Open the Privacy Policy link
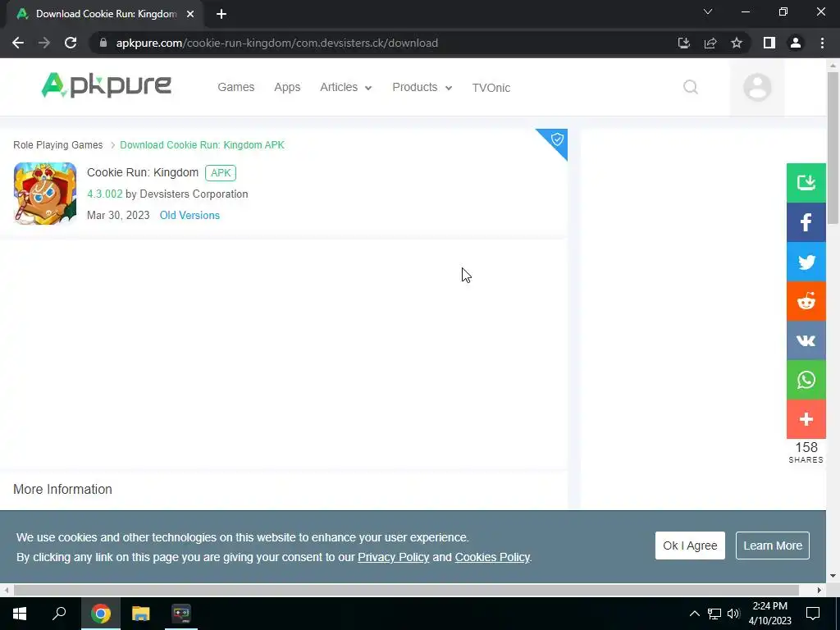The image size is (840, 630). tap(393, 557)
